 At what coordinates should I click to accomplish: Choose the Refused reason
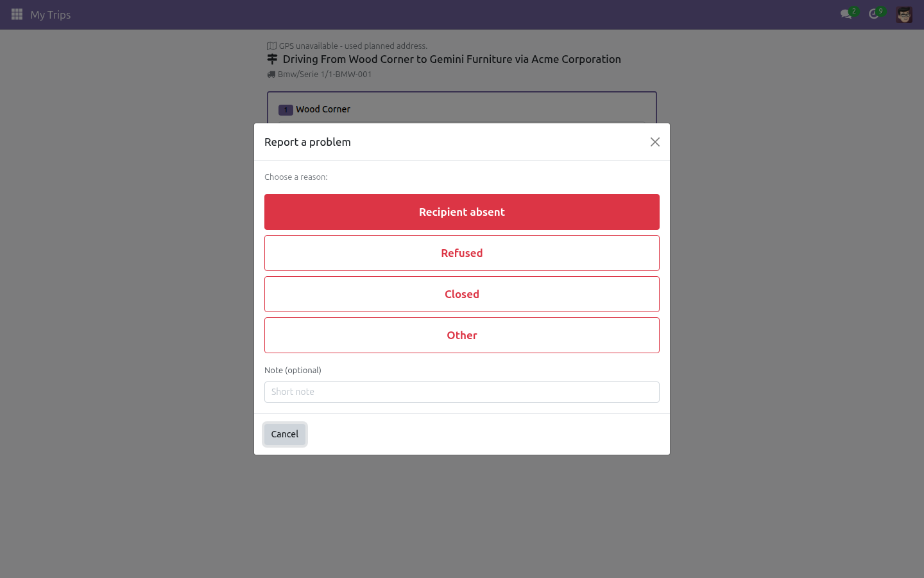[462, 253]
